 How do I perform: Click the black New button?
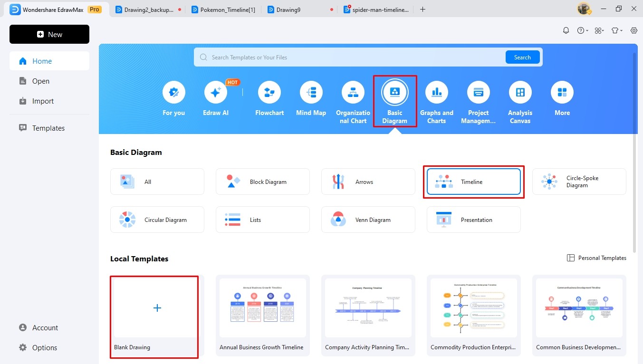(49, 34)
